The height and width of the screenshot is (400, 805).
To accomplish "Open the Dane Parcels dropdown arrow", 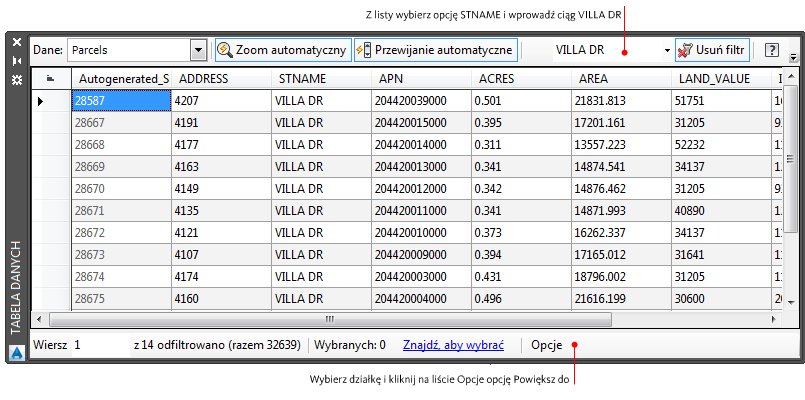I will [198, 50].
